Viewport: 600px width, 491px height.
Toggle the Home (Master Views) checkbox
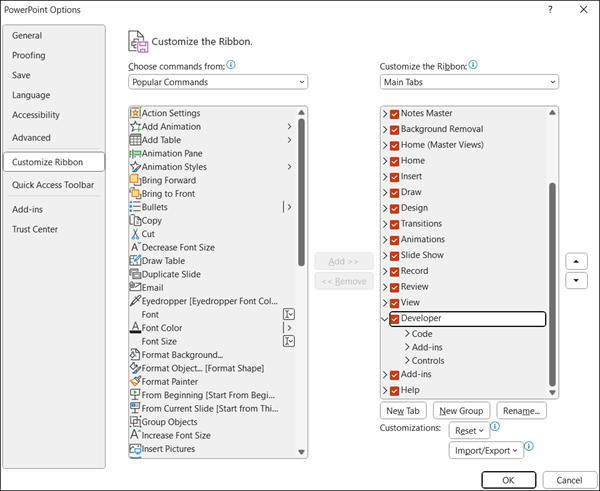(395, 145)
